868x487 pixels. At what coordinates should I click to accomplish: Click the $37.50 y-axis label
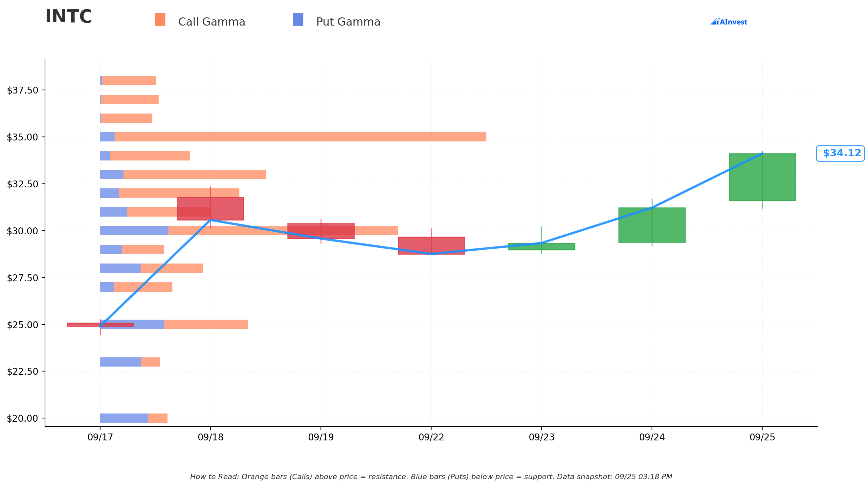(23, 90)
